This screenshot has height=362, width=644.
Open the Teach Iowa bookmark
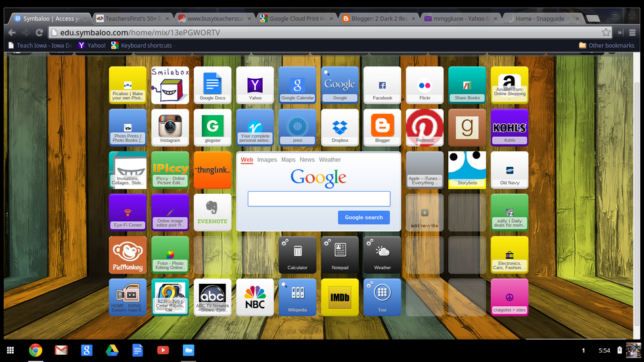tap(40, 45)
